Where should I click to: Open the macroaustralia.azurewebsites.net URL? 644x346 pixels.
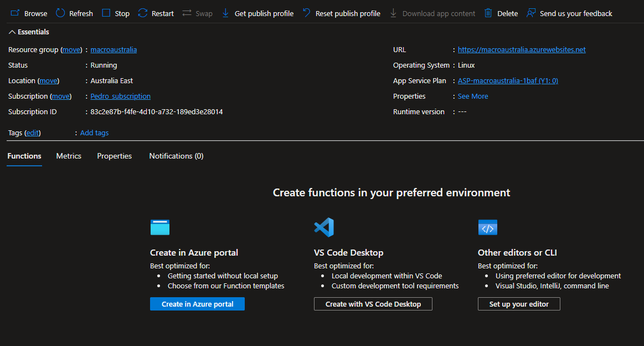(x=522, y=50)
